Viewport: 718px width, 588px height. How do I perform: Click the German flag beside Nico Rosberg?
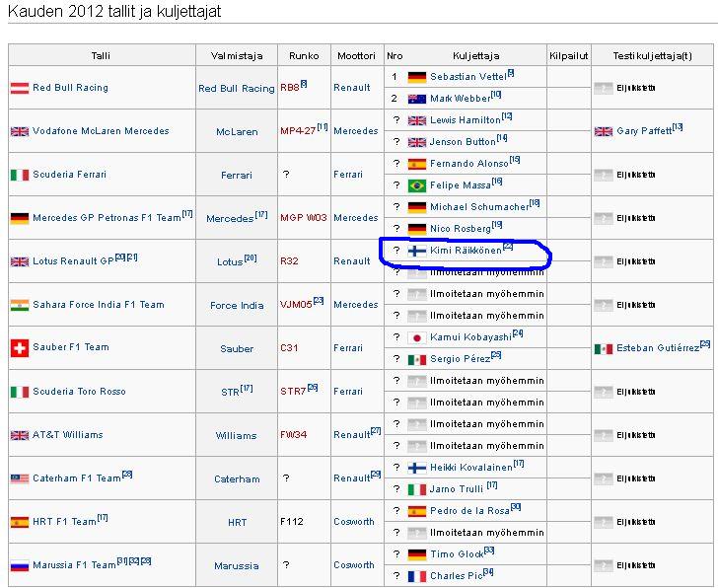pyautogui.click(x=416, y=229)
